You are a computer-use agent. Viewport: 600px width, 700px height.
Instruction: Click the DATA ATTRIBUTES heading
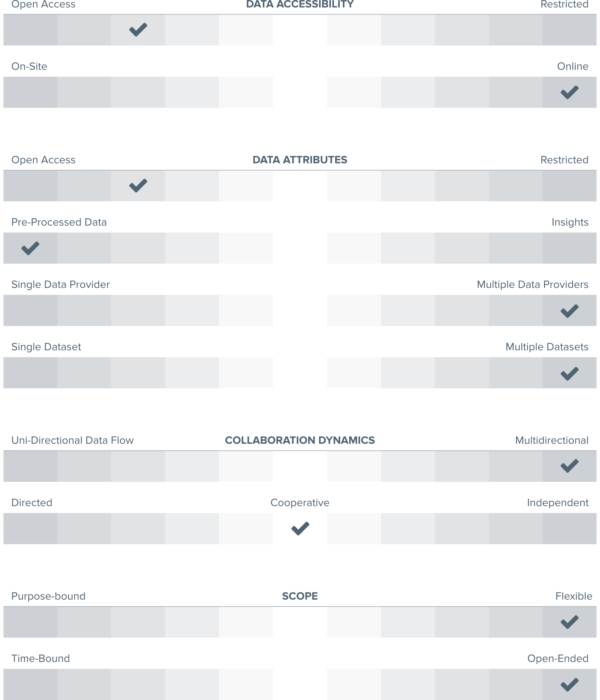click(x=300, y=160)
